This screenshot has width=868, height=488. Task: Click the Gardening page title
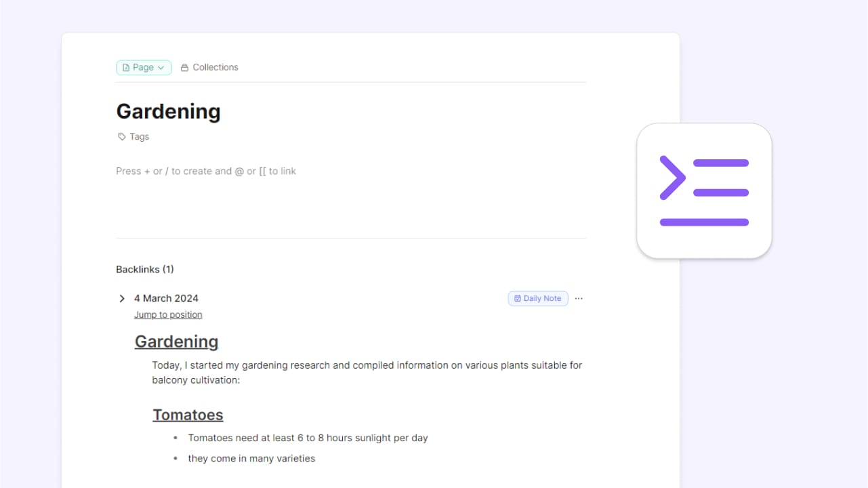click(168, 111)
